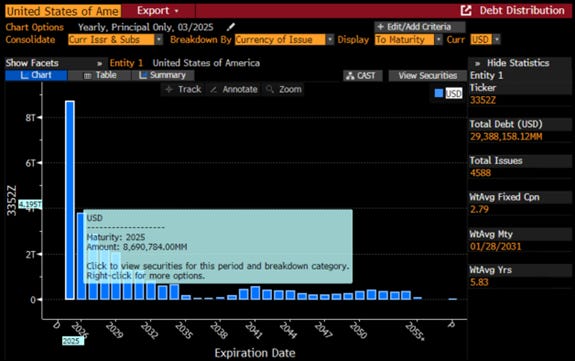Click the 8T y-axis tick label
Image resolution: width=575 pixels, height=361 pixels.
pos(30,118)
